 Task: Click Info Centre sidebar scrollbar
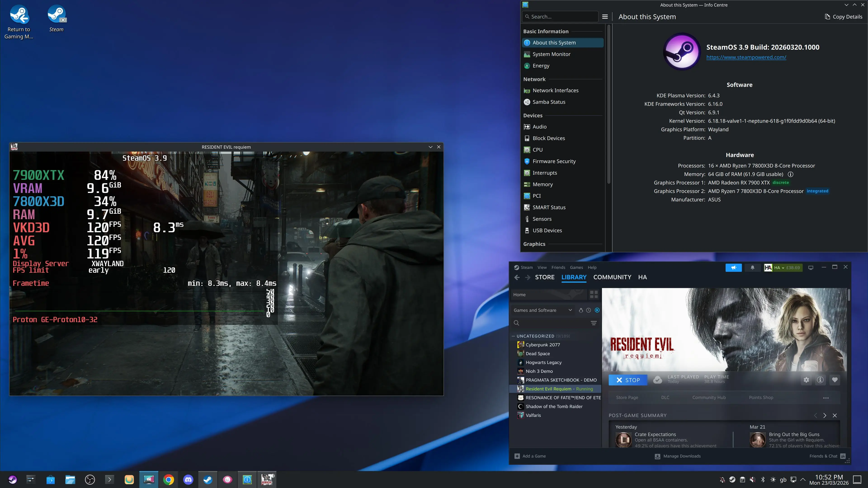[609, 104]
